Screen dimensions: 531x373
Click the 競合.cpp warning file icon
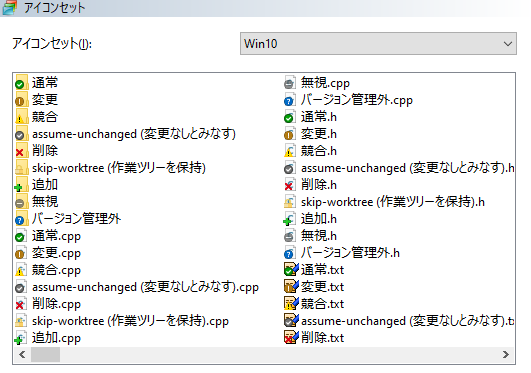pos(21,270)
